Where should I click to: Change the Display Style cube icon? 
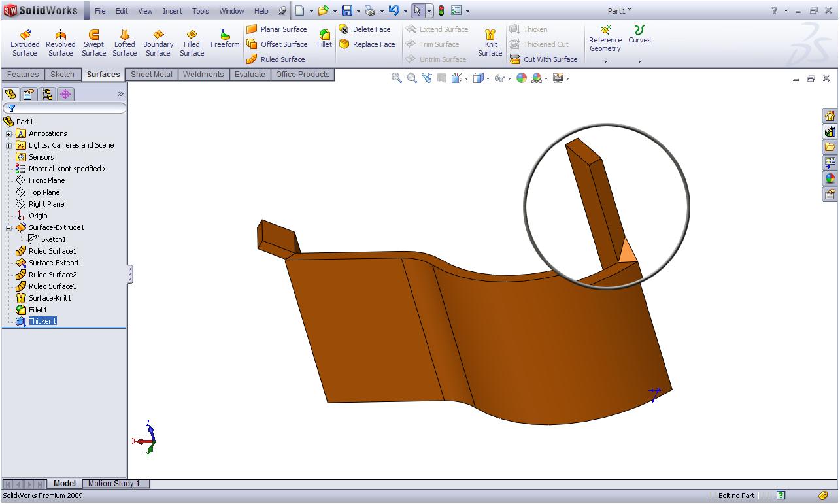479,78
